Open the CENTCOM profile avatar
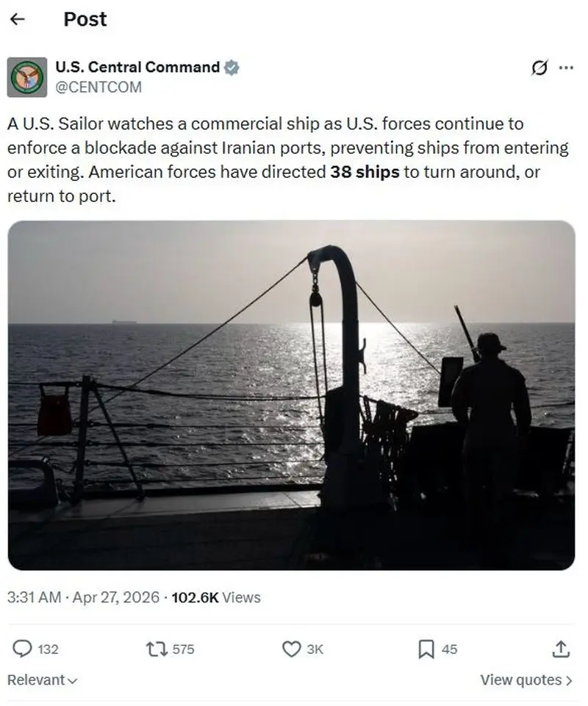Screen dimensions: 588x706 (27, 77)
